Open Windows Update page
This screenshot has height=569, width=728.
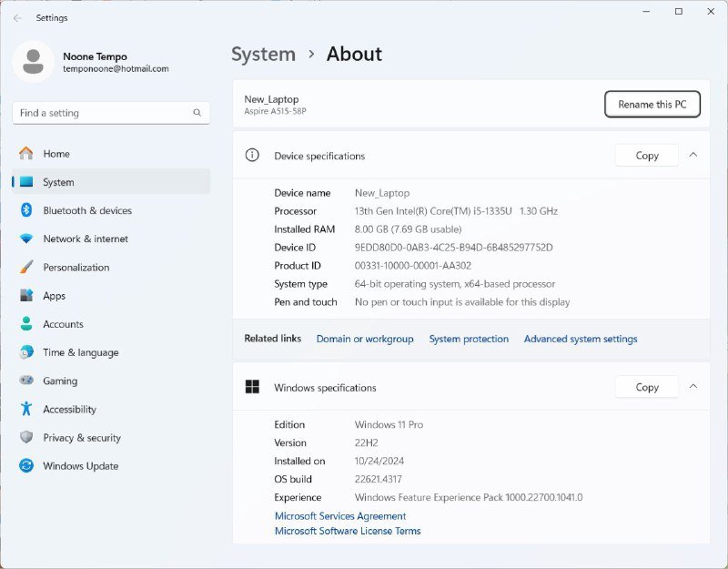click(111, 466)
